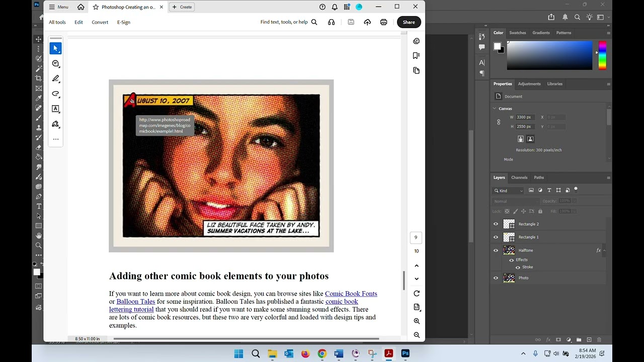Viewport: 644px width, 362px height.
Task: Select the Photoshop Zoom tool
Action: [39, 245]
